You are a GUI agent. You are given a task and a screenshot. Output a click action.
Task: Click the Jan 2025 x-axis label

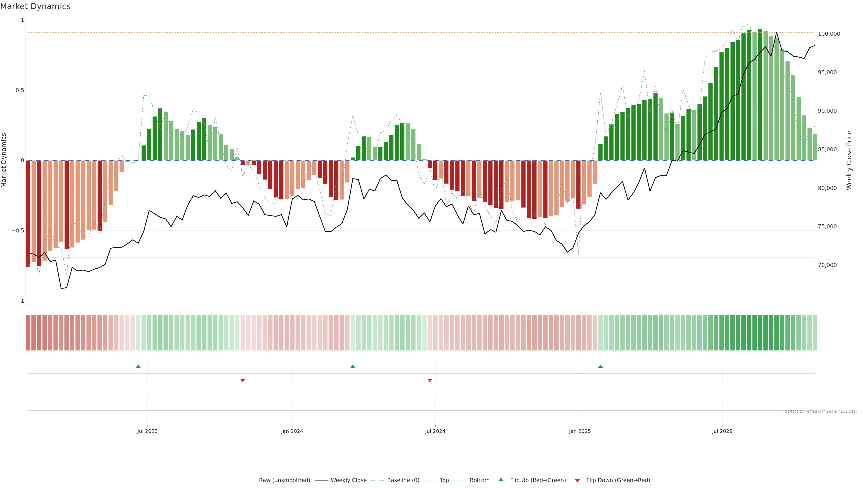tap(580, 431)
